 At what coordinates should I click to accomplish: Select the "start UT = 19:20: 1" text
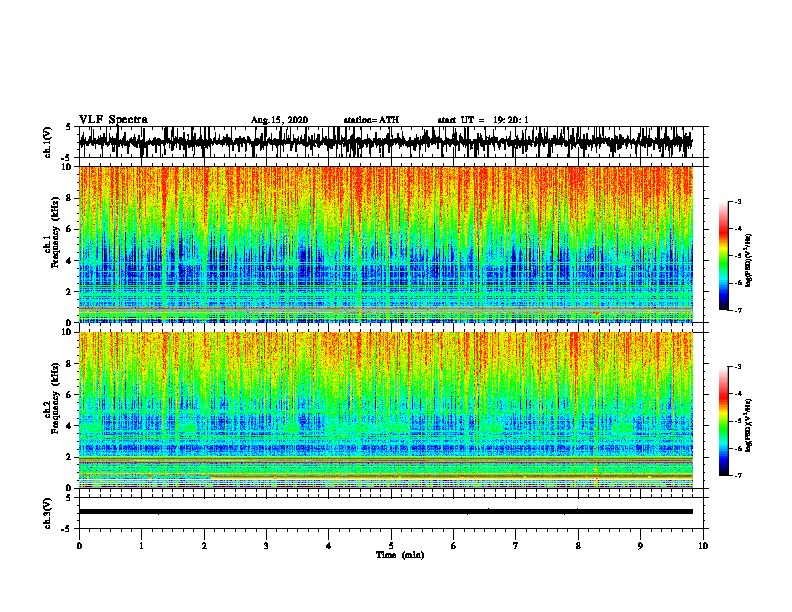(x=483, y=120)
